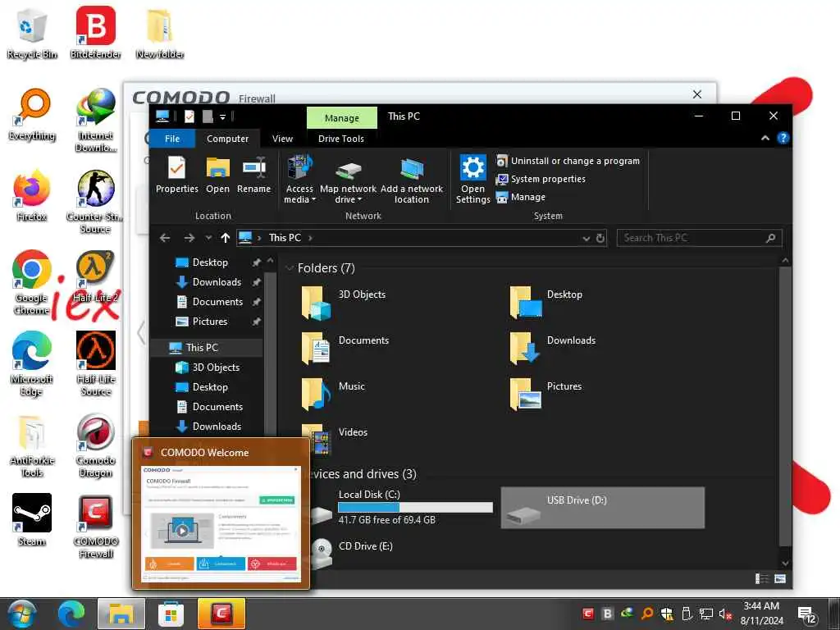Select pinned Downloads in Quick access

[x=217, y=282]
